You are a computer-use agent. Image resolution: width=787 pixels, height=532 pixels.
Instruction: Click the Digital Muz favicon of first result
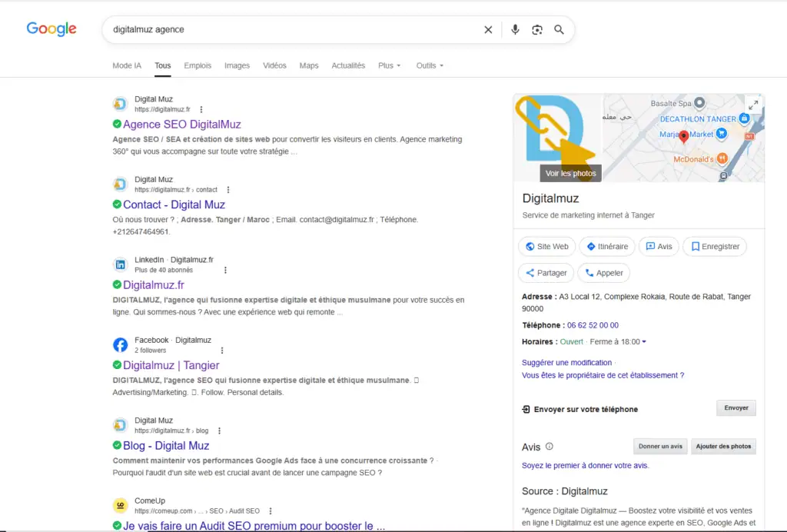tap(121, 104)
